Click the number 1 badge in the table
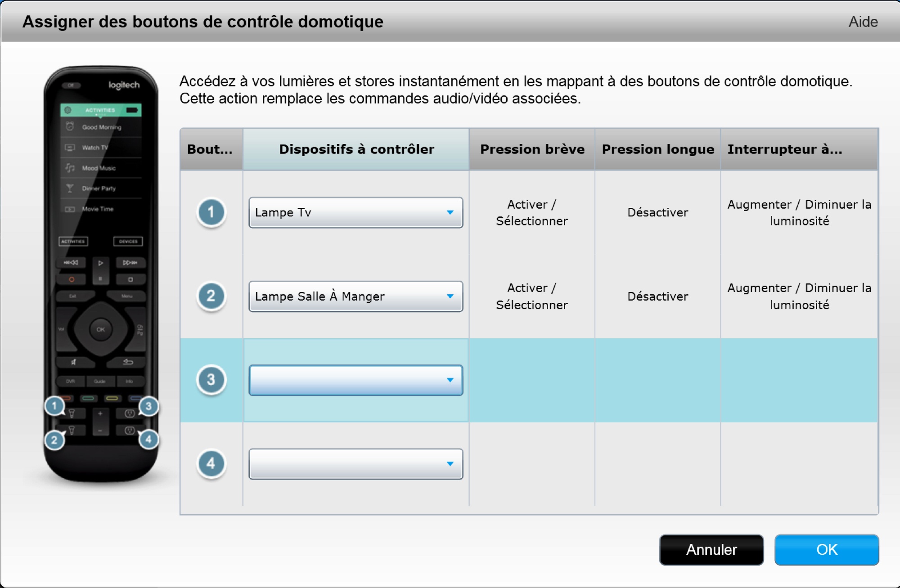 pos(211,212)
